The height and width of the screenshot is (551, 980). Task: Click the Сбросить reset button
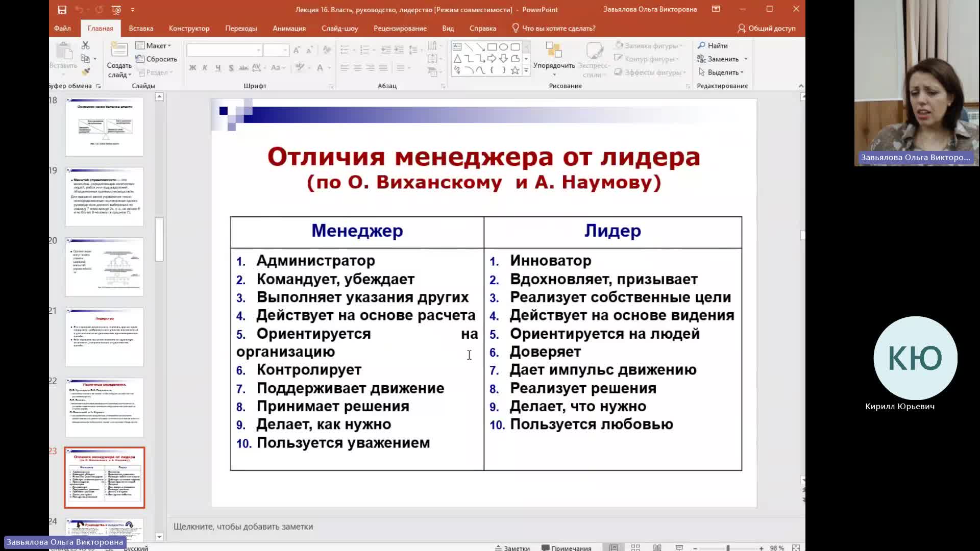click(x=156, y=59)
